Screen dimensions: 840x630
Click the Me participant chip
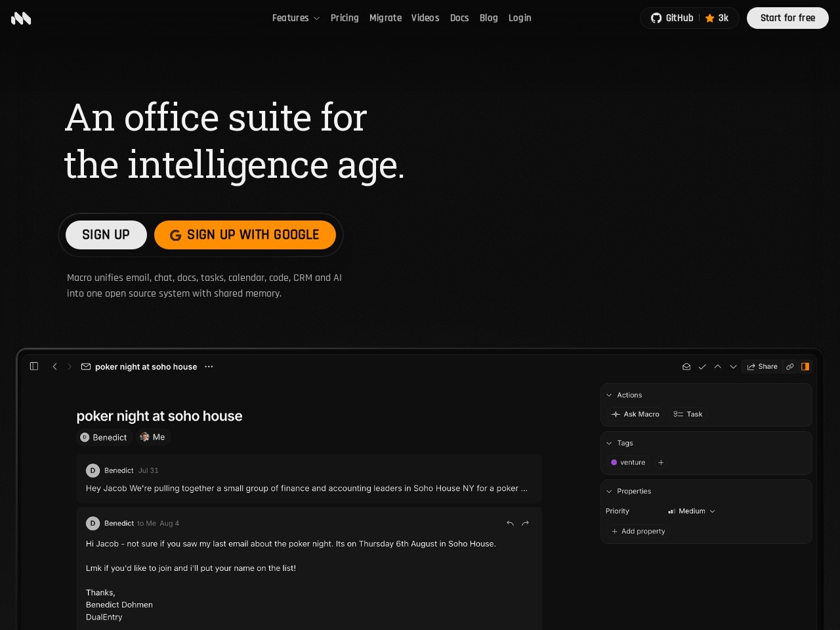coord(152,437)
